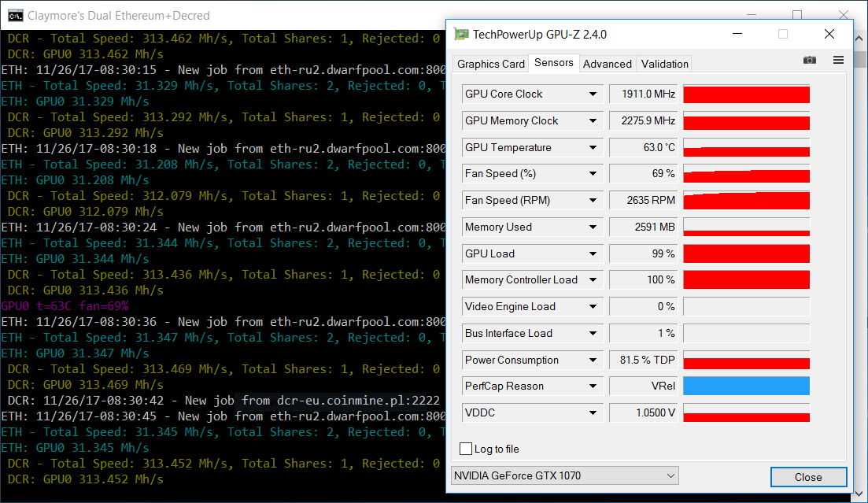
Task: Click the blue PerfCap Reason graph bar
Action: pos(746,386)
